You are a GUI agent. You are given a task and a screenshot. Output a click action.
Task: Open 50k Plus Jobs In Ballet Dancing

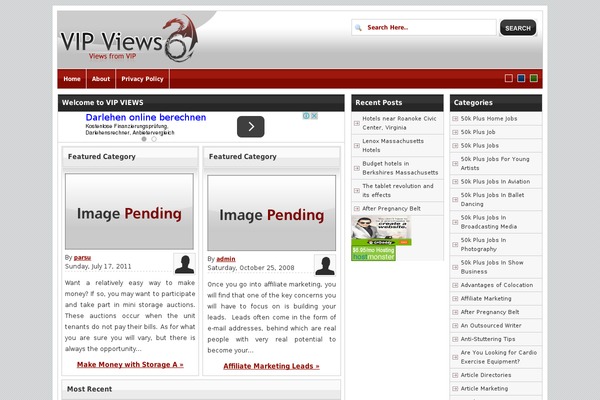tap(492, 199)
